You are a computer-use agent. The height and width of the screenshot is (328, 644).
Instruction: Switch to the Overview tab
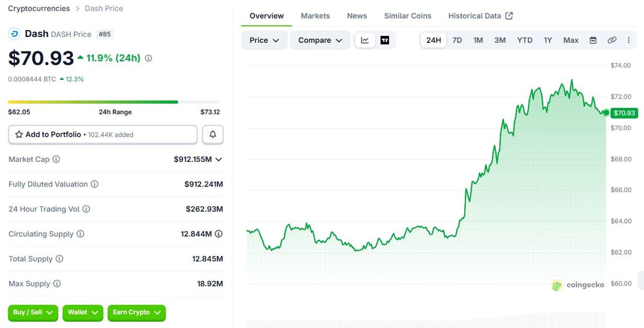click(x=267, y=16)
